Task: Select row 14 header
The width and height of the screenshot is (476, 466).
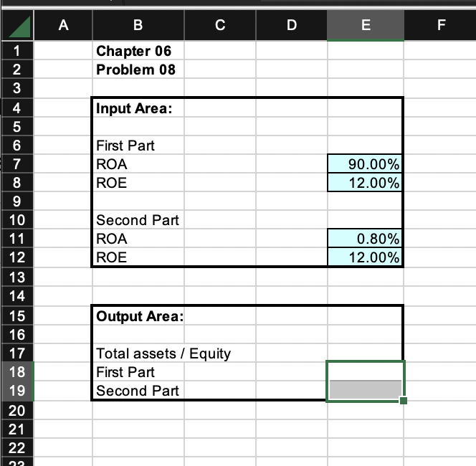Action: tap(17, 295)
